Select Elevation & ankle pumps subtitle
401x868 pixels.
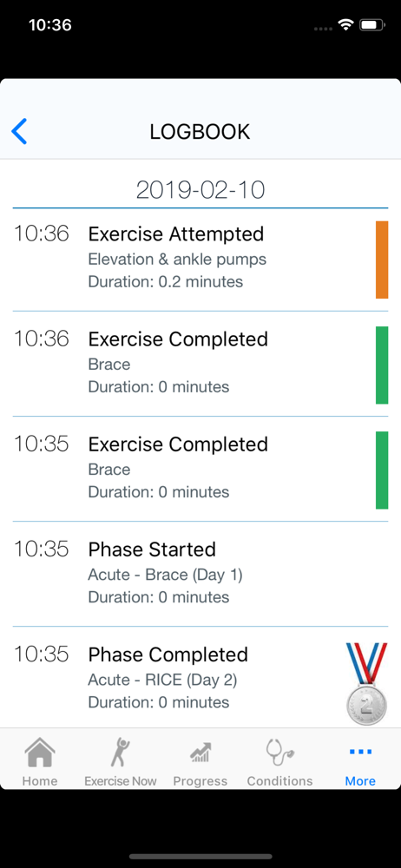177,259
